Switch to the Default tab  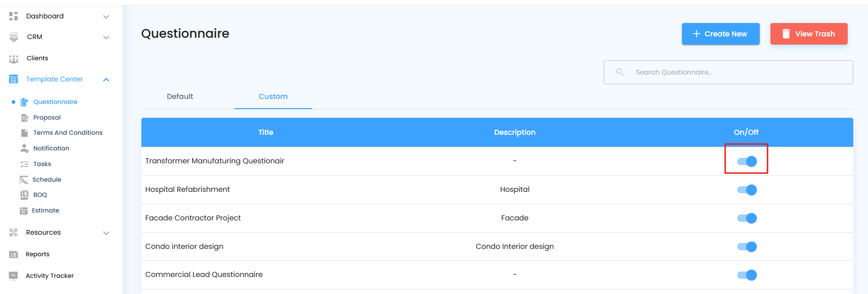180,97
